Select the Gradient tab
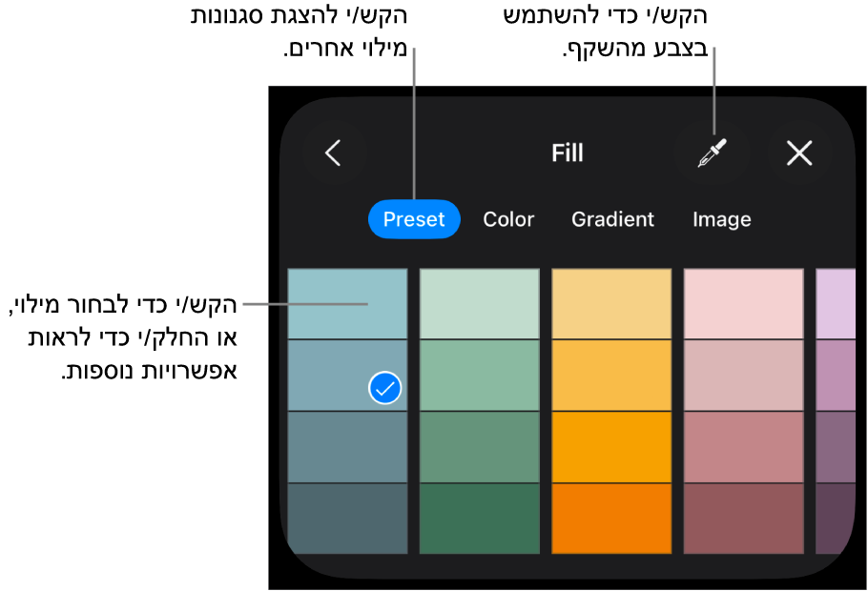 click(x=612, y=219)
